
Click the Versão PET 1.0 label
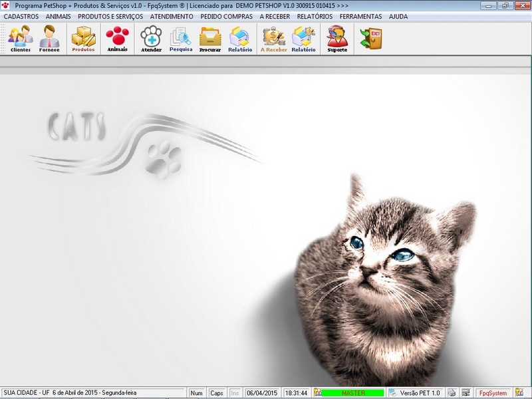420,393
